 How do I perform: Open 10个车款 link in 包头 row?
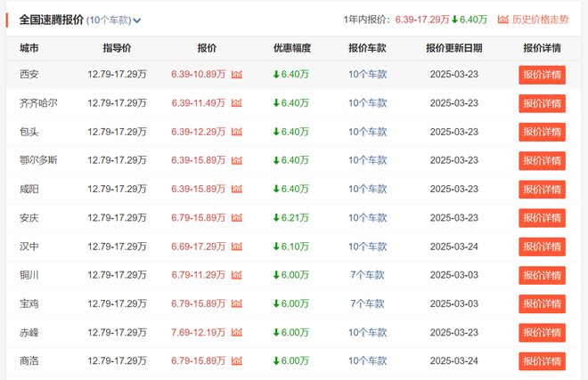[367, 132]
